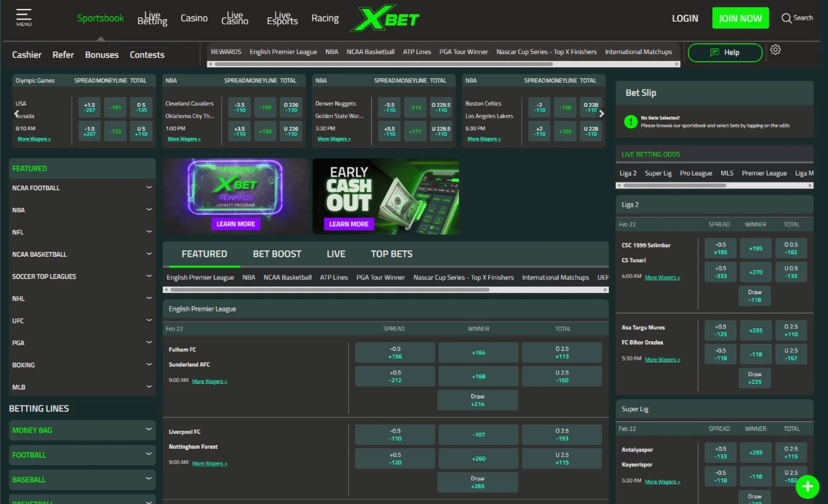Click the XBET logo

tap(385, 18)
